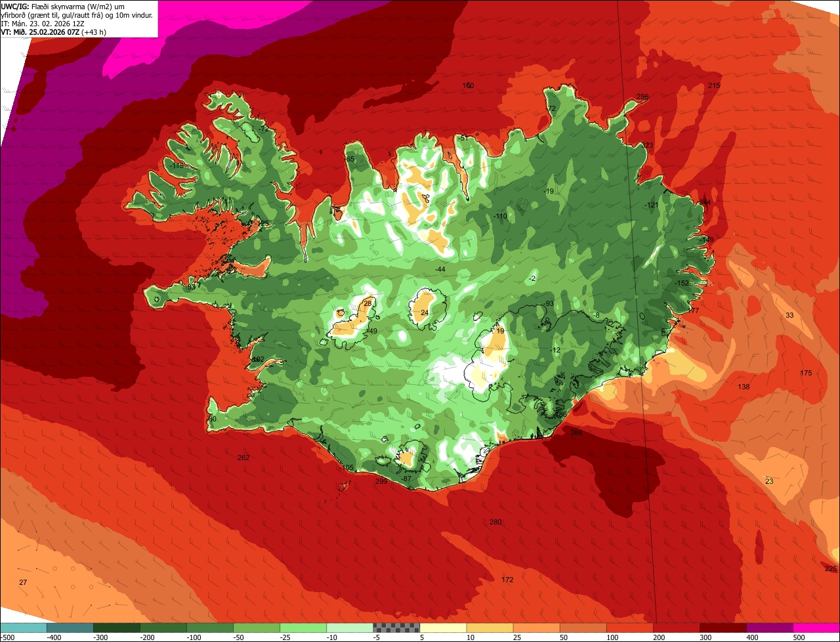Click the flux value '-44' in central Iceland
This screenshot has height=642, width=840.
click(440, 270)
